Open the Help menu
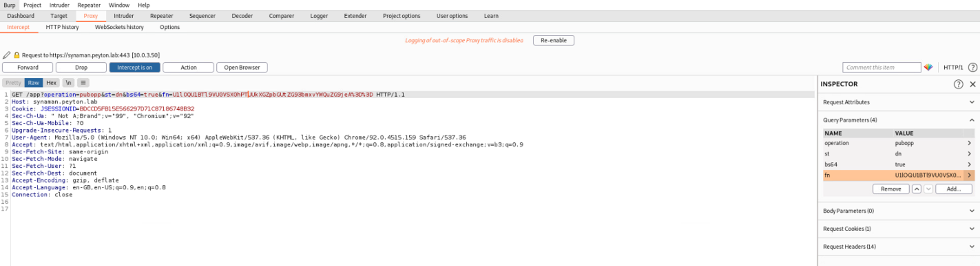This screenshot has width=980, height=266. 144,5
